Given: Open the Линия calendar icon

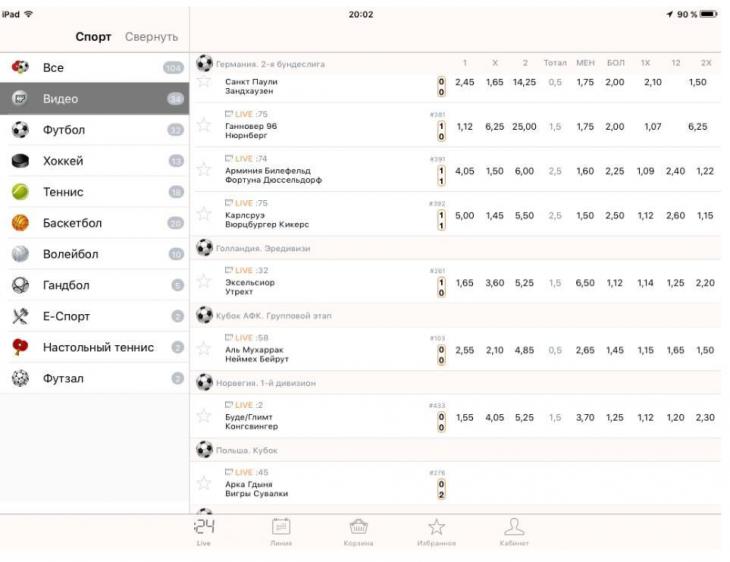Looking at the screenshot, I should pyautogui.click(x=281, y=526).
